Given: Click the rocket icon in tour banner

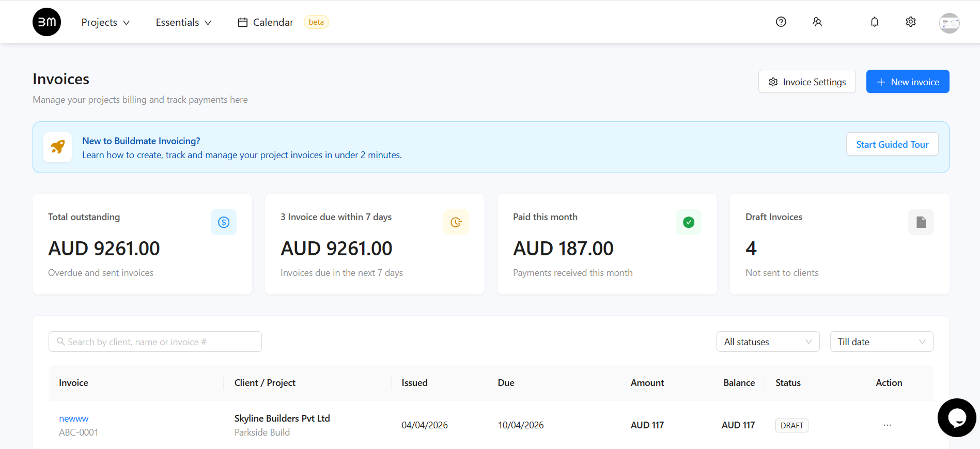Looking at the screenshot, I should (58, 147).
